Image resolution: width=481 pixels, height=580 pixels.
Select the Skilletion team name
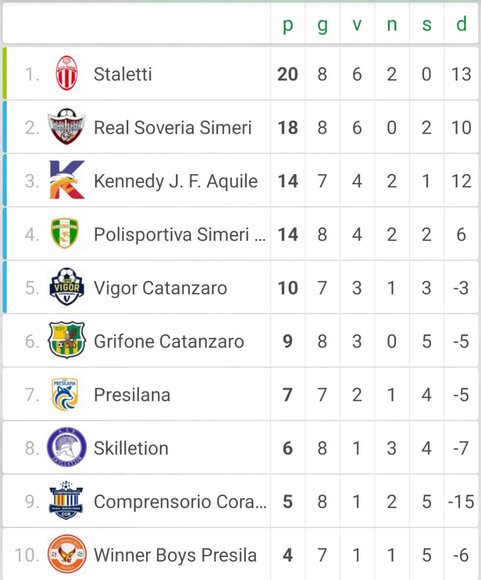pos(131,448)
